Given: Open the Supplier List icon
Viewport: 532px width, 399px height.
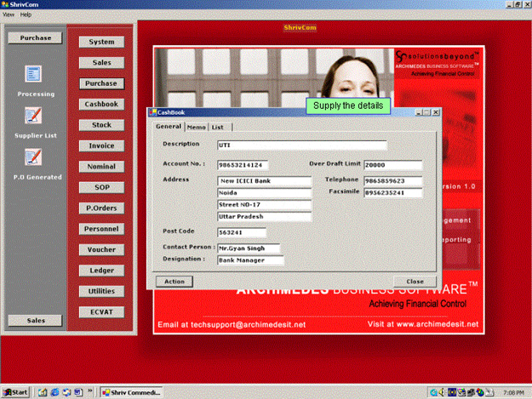Looking at the screenshot, I should 34,116.
